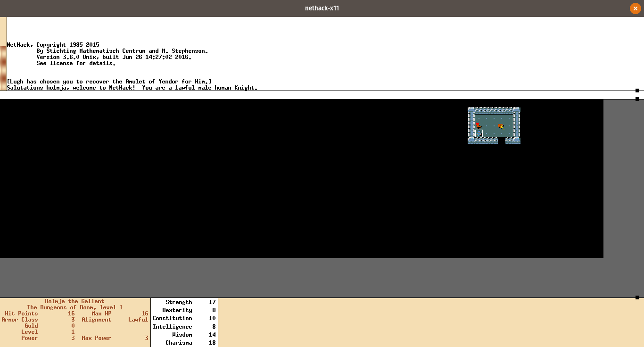644x347 pixels.
Task: Click the resize grip above status panel
Action: [637, 297]
